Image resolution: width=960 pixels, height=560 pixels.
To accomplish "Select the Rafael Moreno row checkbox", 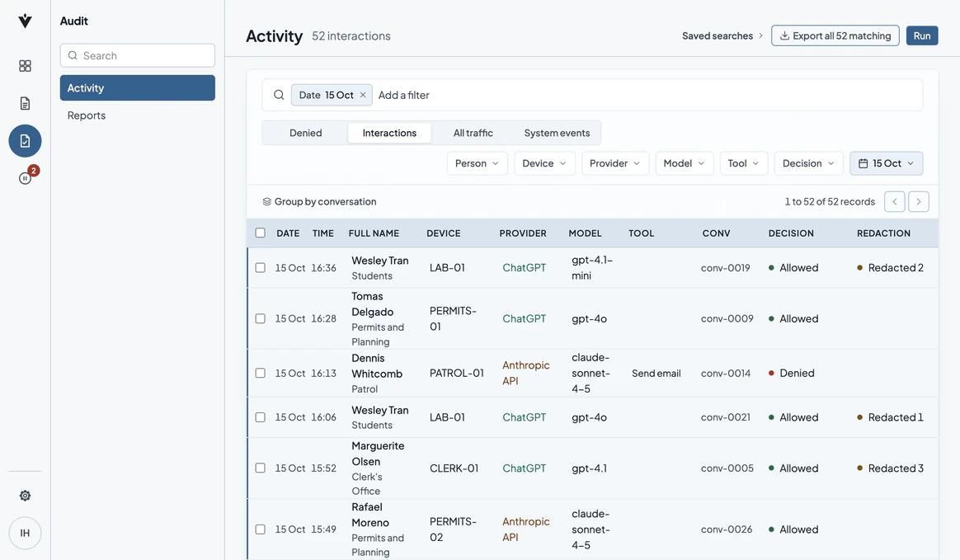I will pyautogui.click(x=260, y=529).
